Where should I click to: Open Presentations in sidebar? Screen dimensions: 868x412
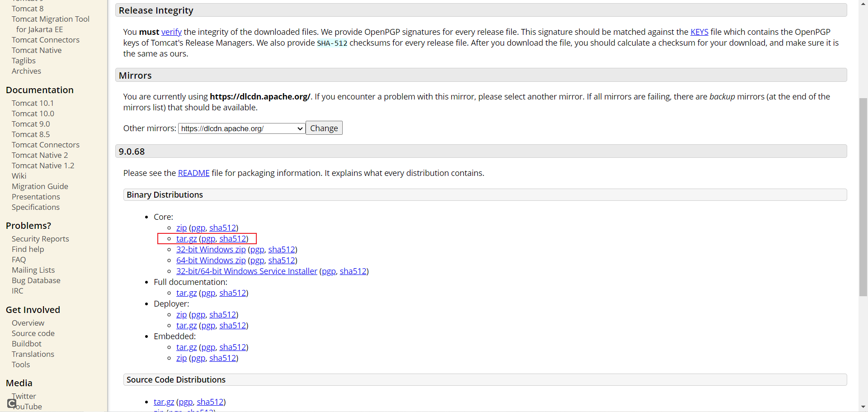36,197
